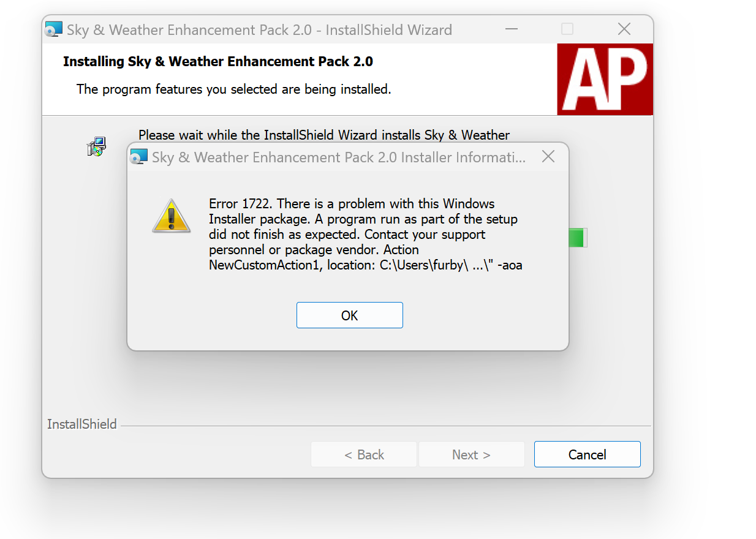Click OK in the error dialog
The width and height of the screenshot is (756, 539).
(x=350, y=315)
